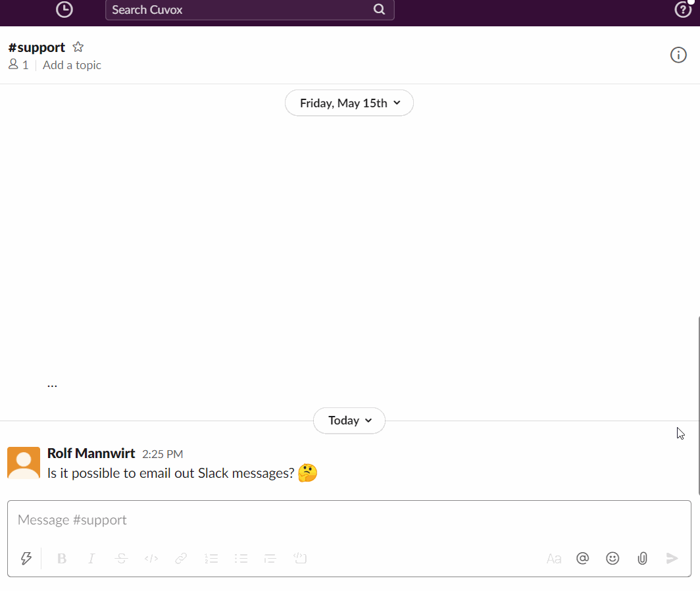Viewport: 700px width, 591px height.
Task: Toggle the Aa formatting toolbar visibility
Action: (x=553, y=558)
